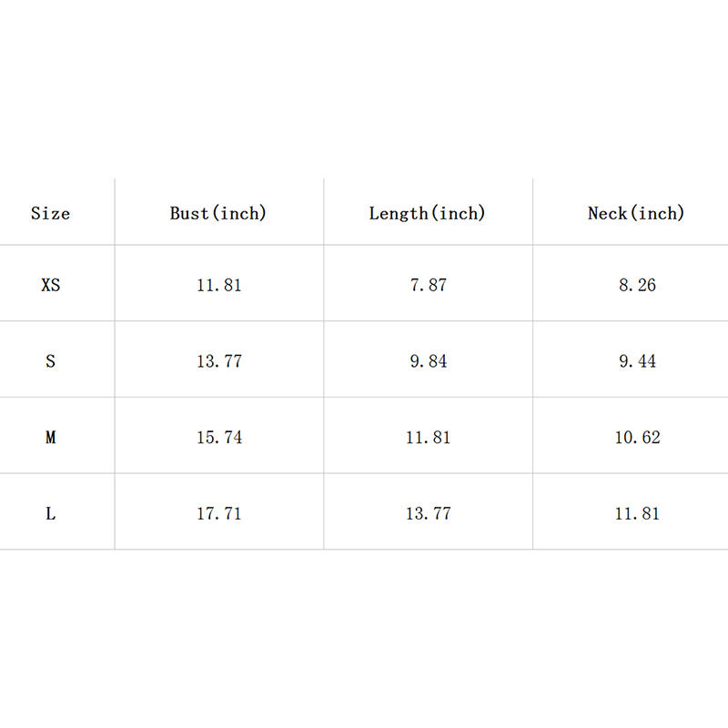Click the L length value 13.77
Screen dimensions: 728x728
click(429, 514)
